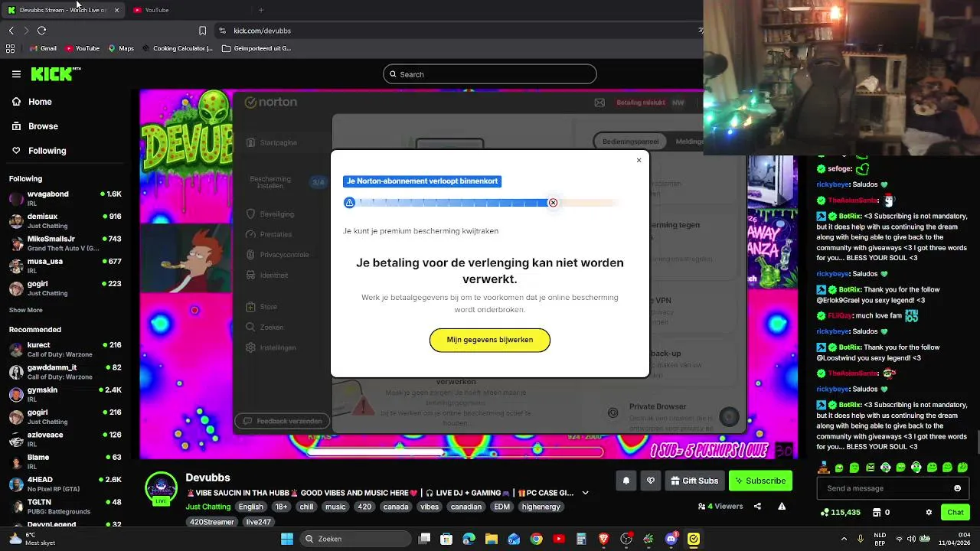
Task: Click Just Chatting category link
Action: pos(207,507)
